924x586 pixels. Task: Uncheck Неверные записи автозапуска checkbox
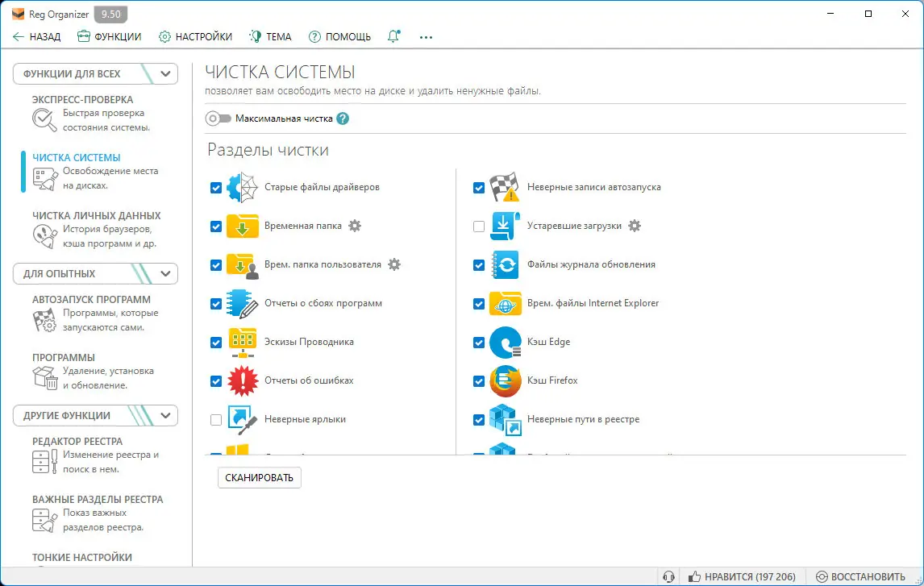tap(478, 188)
